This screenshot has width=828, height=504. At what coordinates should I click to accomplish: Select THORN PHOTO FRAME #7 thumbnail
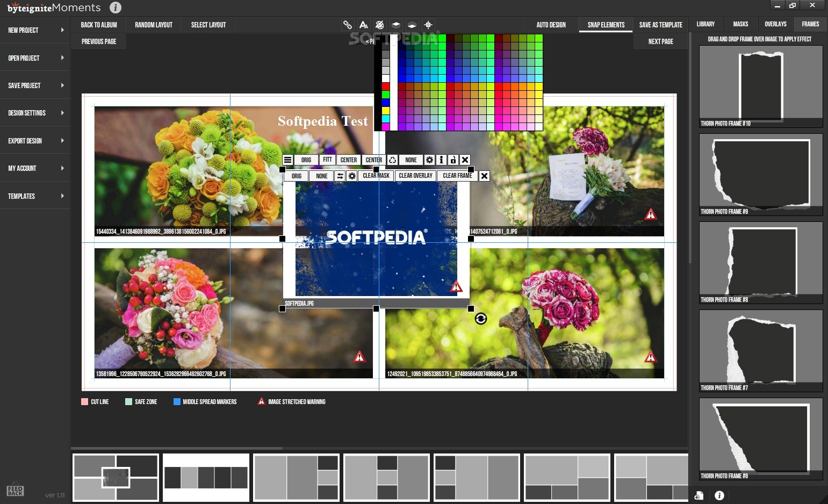pos(760,351)
